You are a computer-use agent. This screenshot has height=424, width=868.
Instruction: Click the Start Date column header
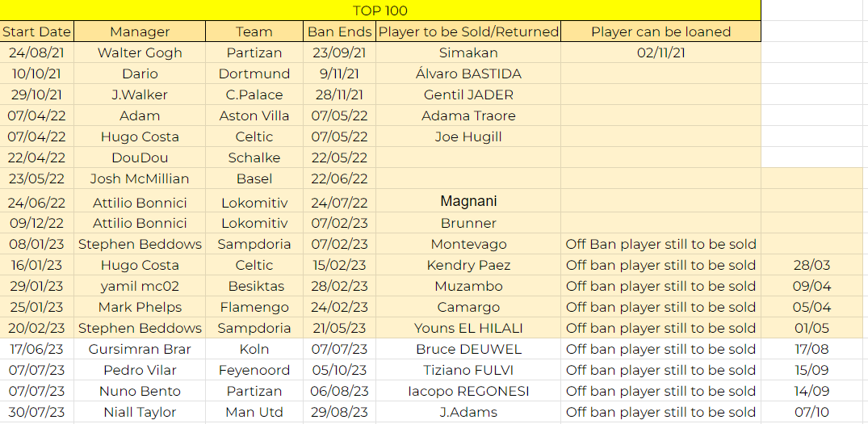pyautogui.click(x=36, y=31)
